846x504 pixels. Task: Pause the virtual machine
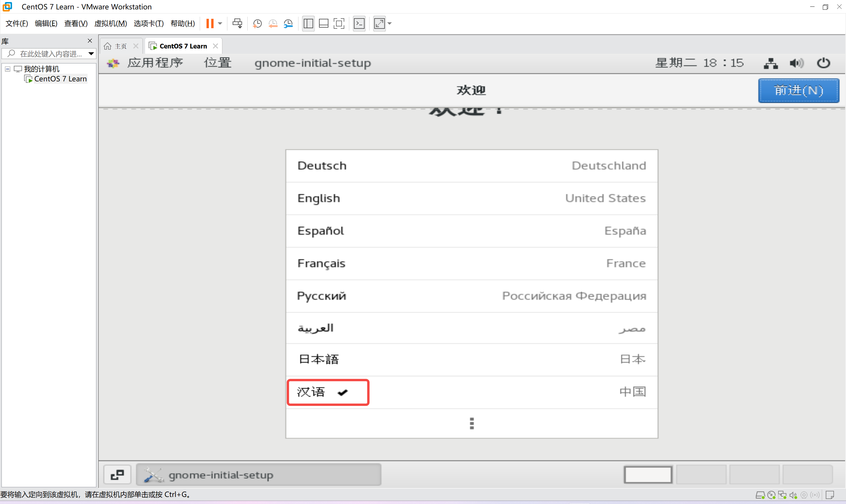point(210,23)
